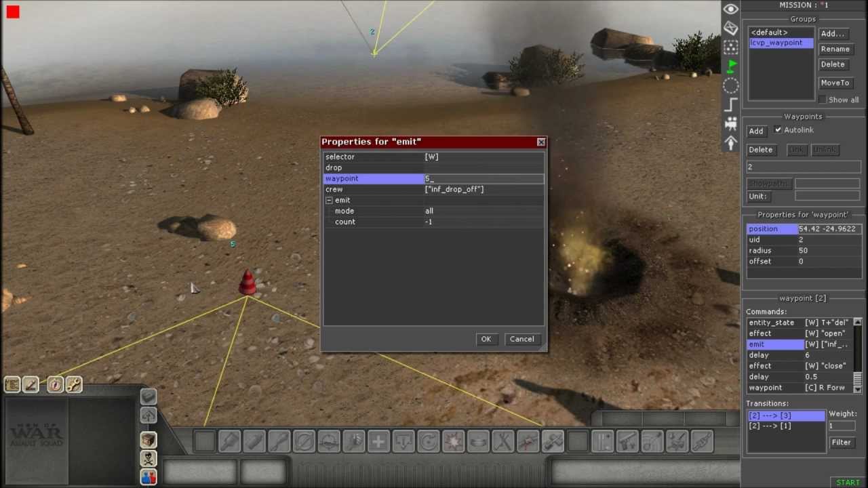Cancel the emit properties dialog
This screenshot has height=488, width=868.
tap(522, 339)
